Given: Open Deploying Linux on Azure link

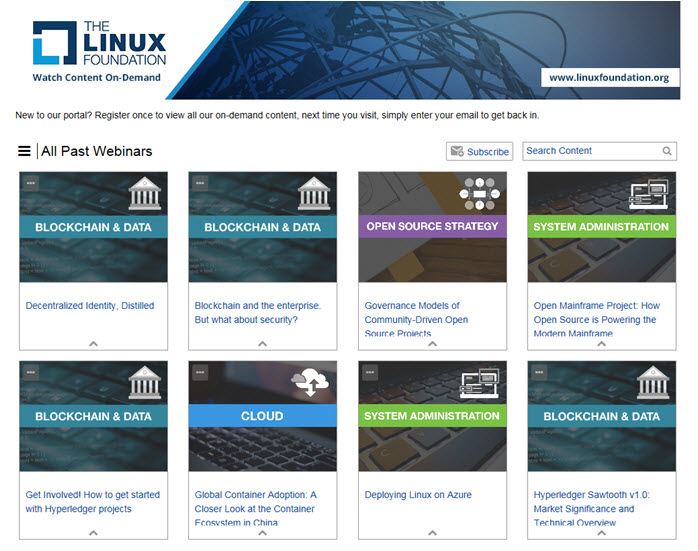Looking at the screenshot, I should click(418, 495).
